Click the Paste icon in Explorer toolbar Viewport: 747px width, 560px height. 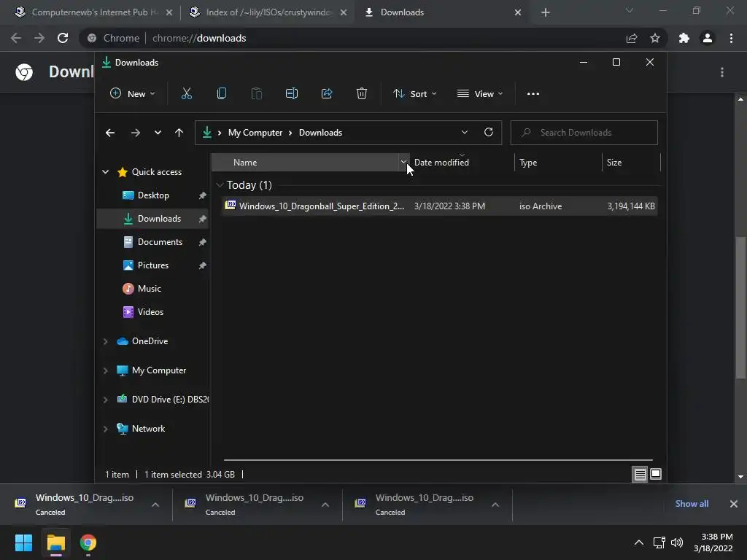point(256,93)
